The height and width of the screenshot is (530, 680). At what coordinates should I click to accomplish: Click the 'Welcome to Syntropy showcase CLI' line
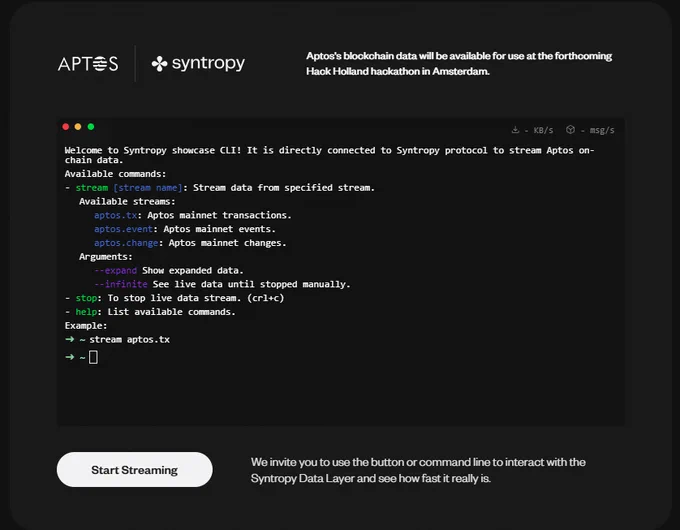329,155
